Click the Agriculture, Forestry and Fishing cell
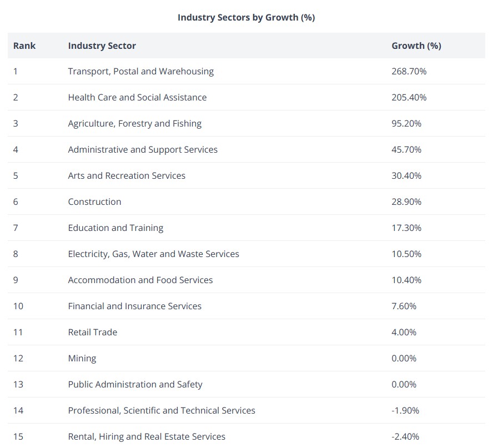The height and width of the screenshot is (448, 493). click(x=134, y=123)
